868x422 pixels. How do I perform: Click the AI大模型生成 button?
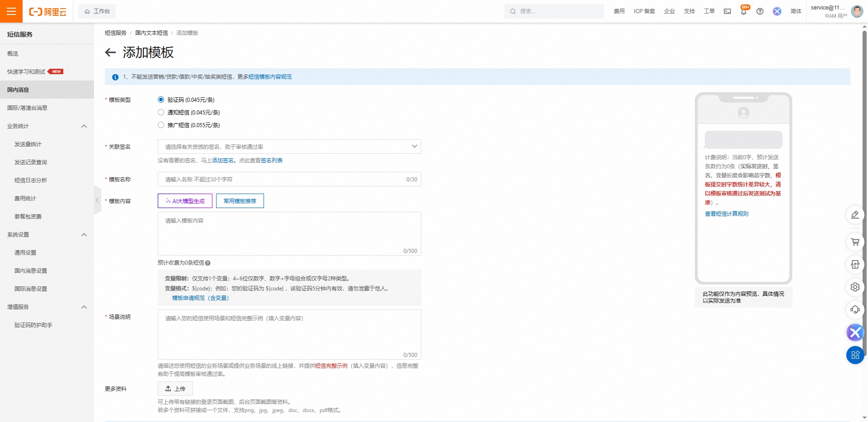click(x=184, y=201)
